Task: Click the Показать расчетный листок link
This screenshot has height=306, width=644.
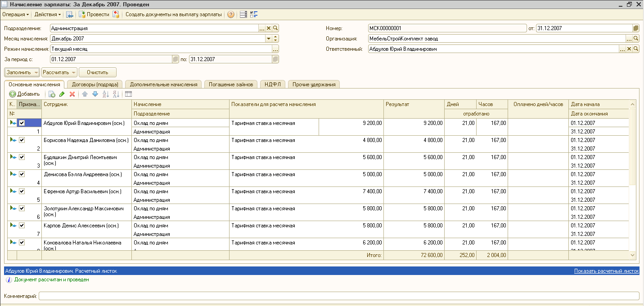Action: pos(606,271)
